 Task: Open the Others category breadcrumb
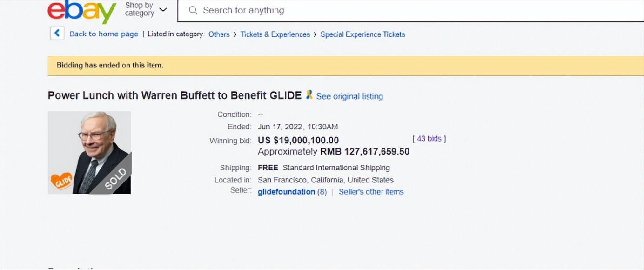pyautogui.click(x=219, y=34)
